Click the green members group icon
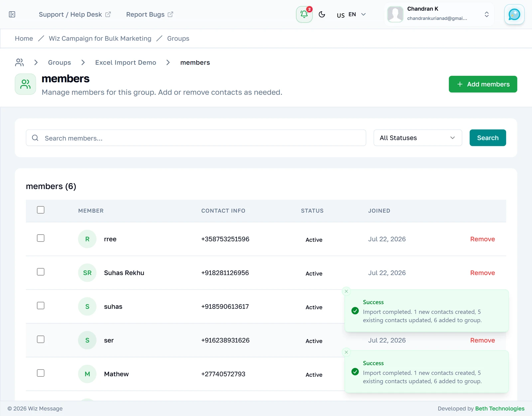532x416 pixels. coord(25,84)
